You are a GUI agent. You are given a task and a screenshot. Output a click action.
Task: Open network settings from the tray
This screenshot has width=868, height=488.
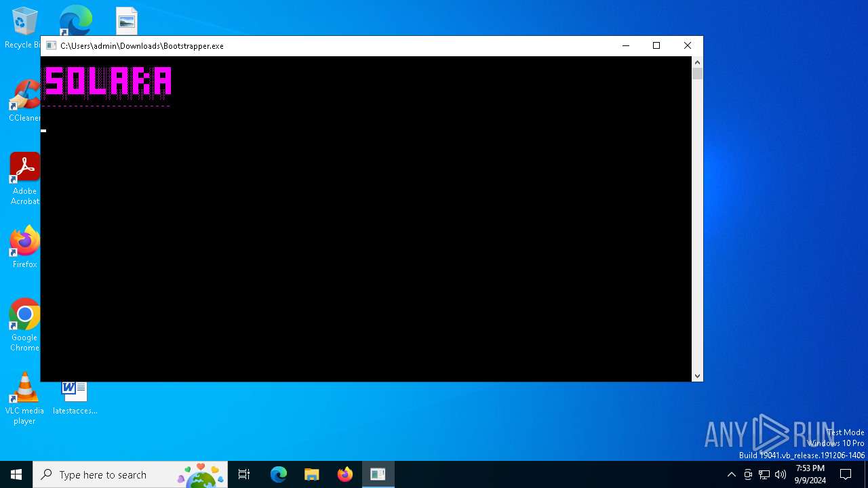764,474
